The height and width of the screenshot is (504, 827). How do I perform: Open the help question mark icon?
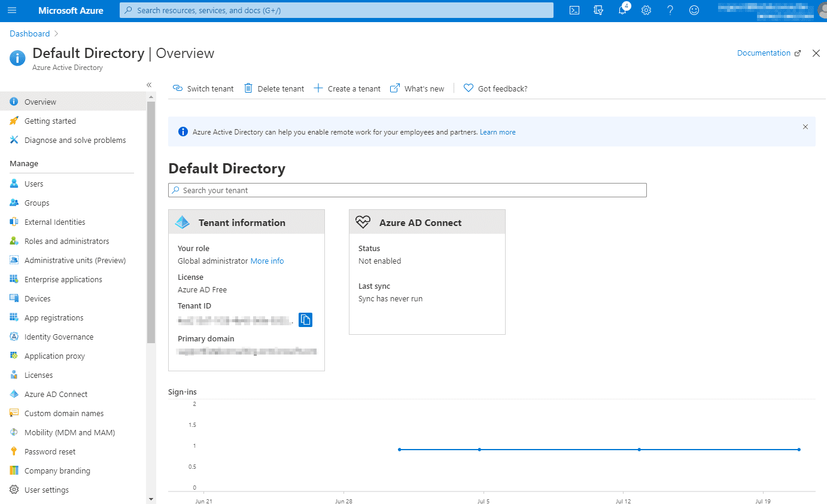click(x=670, y=10)
